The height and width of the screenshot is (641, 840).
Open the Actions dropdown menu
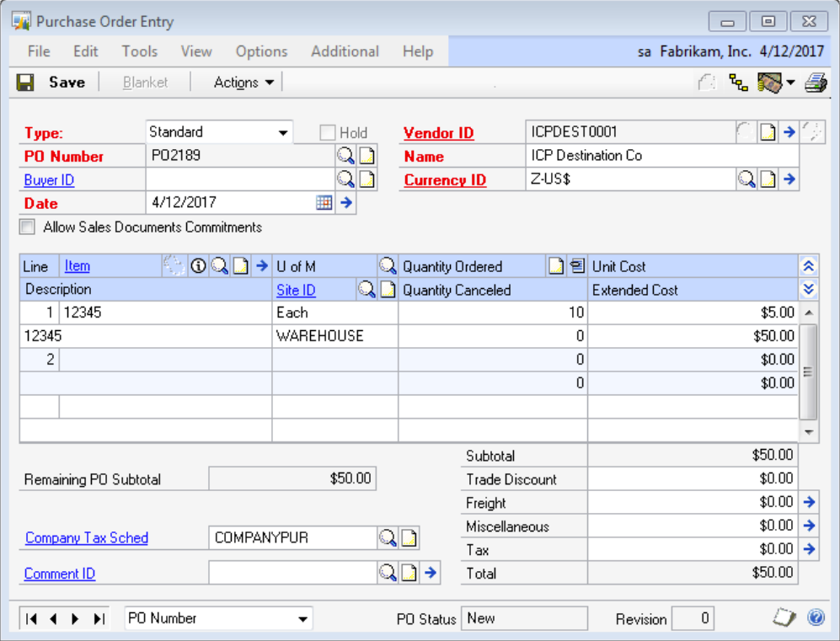click(243, 83)
